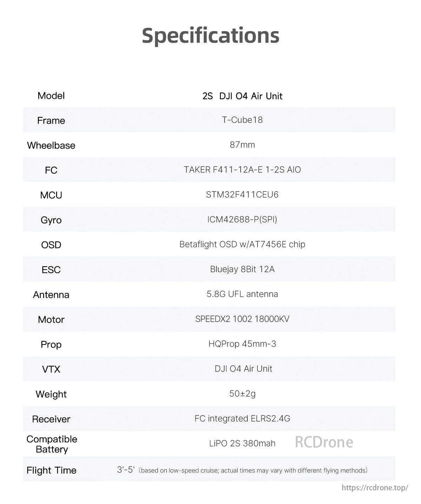
Task: Click the RCDrone watermark text
Action: click(324, 442)
